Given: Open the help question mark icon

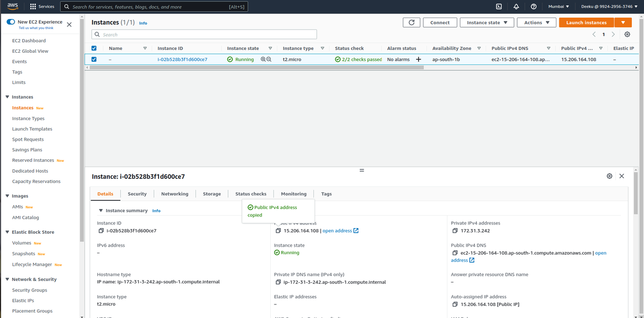Looking at the screenshot, I should 533,7.
